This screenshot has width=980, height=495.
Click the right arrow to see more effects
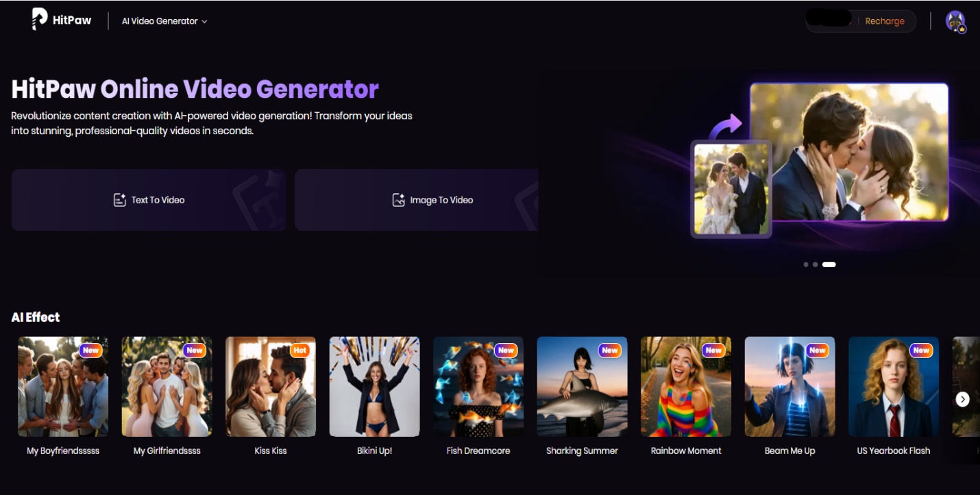coord(962,399)
